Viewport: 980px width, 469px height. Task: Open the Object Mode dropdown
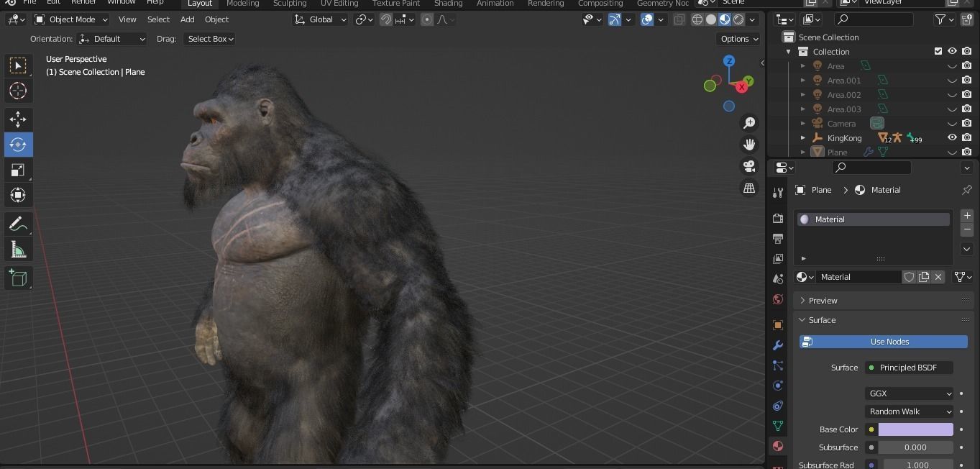pos(71,19)
